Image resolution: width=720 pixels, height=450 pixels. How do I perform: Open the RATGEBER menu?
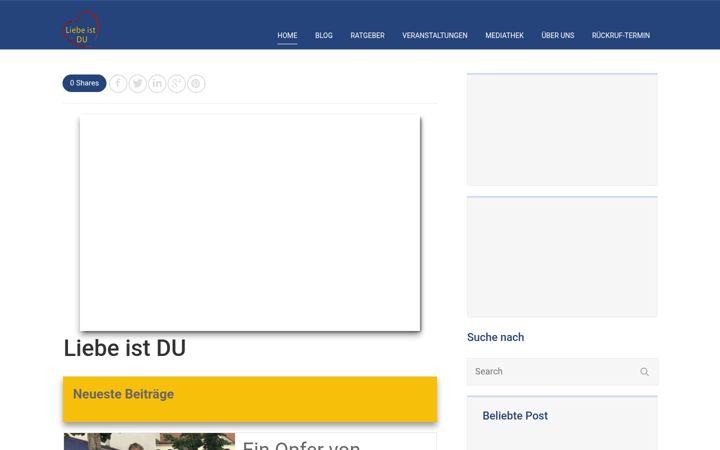coord(367,35)
